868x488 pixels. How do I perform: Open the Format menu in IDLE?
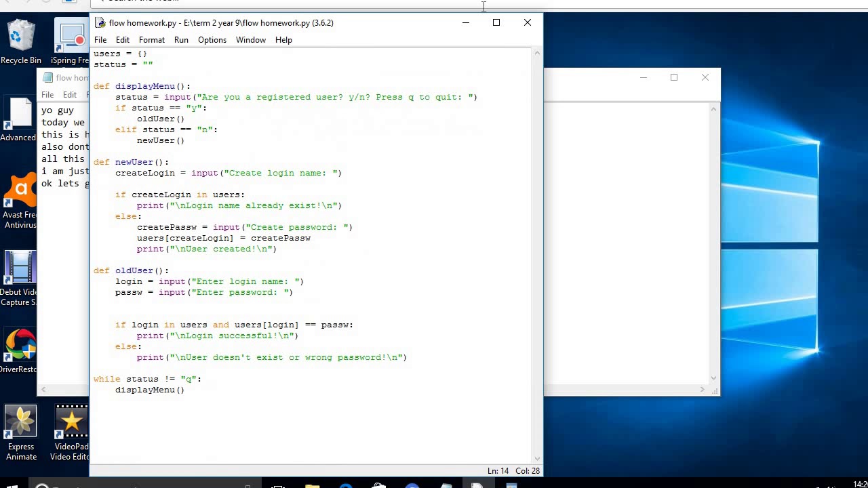pos(152,40)
